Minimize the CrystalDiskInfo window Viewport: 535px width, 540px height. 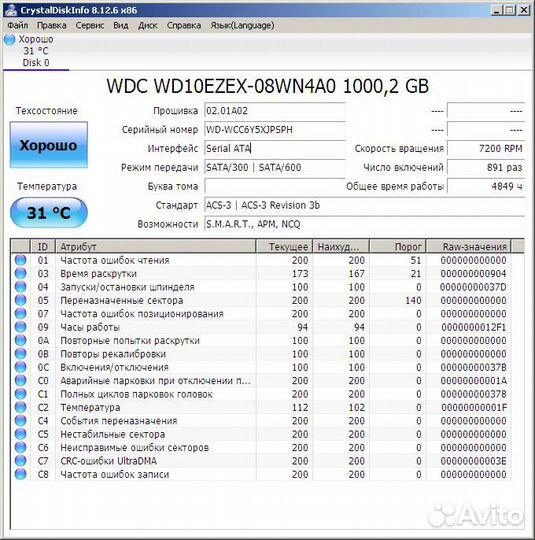click(x=496, y=10)
